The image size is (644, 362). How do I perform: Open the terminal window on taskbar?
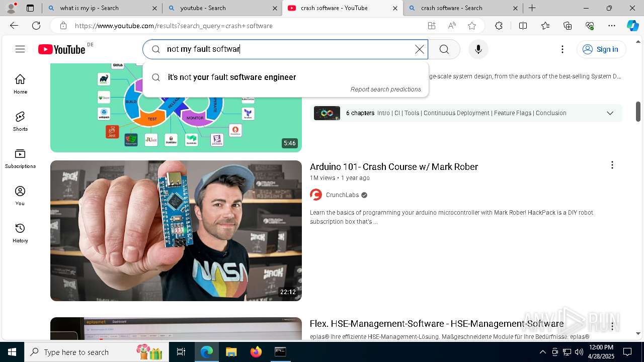pyautogui.click(x=280, y=352)
